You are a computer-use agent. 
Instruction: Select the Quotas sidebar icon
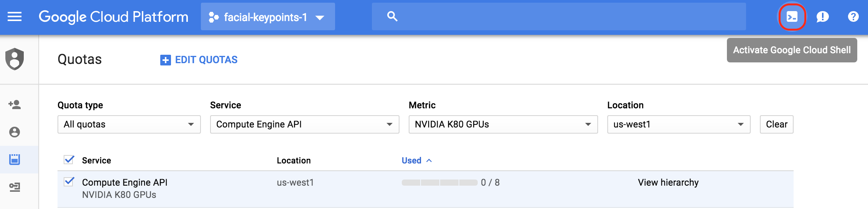[15, 160]
